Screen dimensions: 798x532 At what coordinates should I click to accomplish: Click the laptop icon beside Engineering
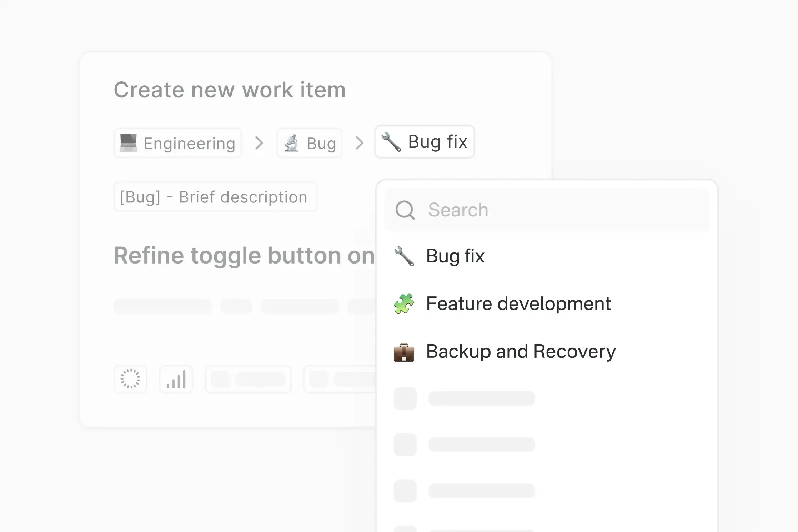(x=129, y=143)
